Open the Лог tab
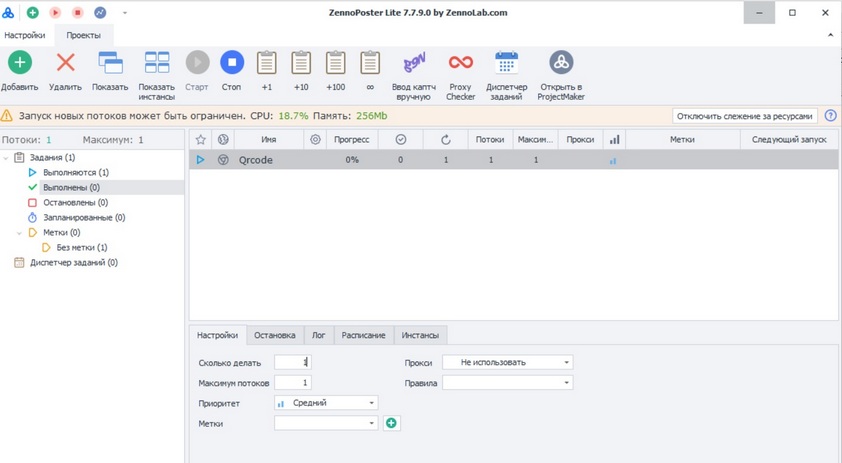The image size is (842, 463). point(319,335)
